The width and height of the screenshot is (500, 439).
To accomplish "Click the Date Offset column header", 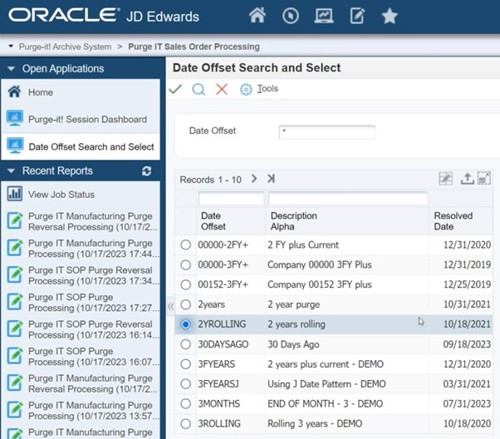I will (x=213, y=221).
